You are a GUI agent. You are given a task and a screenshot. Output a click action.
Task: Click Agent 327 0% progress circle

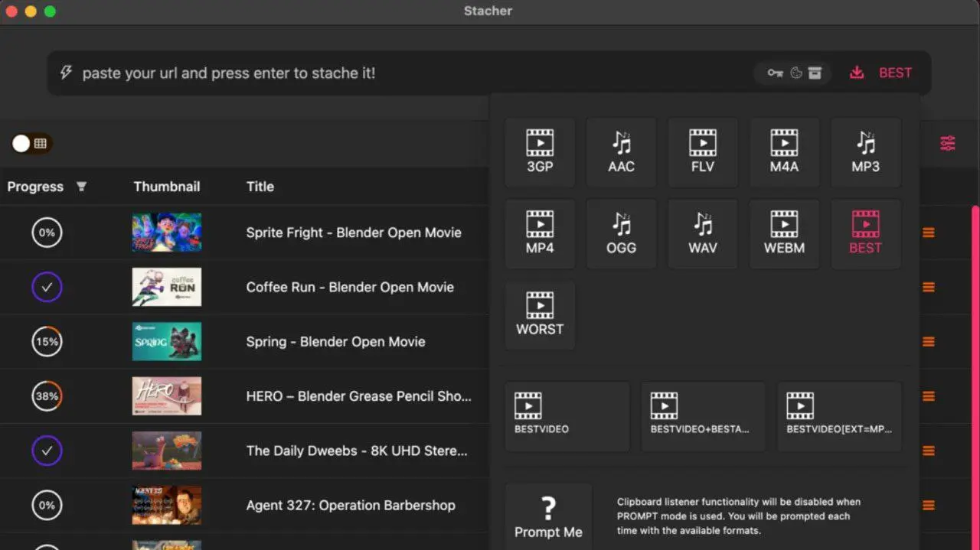click(47, 505)
